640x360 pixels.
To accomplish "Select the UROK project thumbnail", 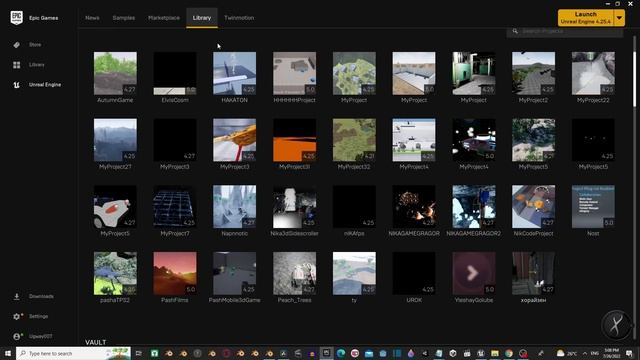I will click(x=414, y=273).
